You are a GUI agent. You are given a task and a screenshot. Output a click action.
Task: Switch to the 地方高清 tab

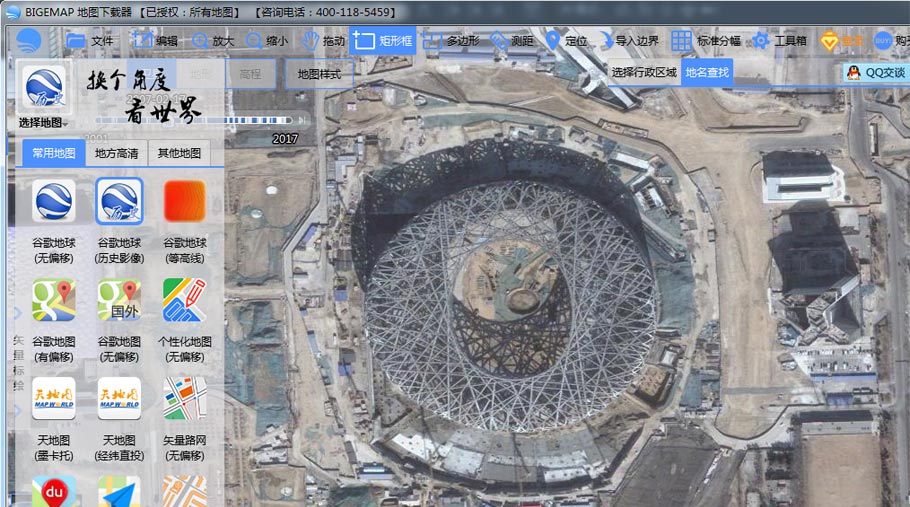point(117,153)
